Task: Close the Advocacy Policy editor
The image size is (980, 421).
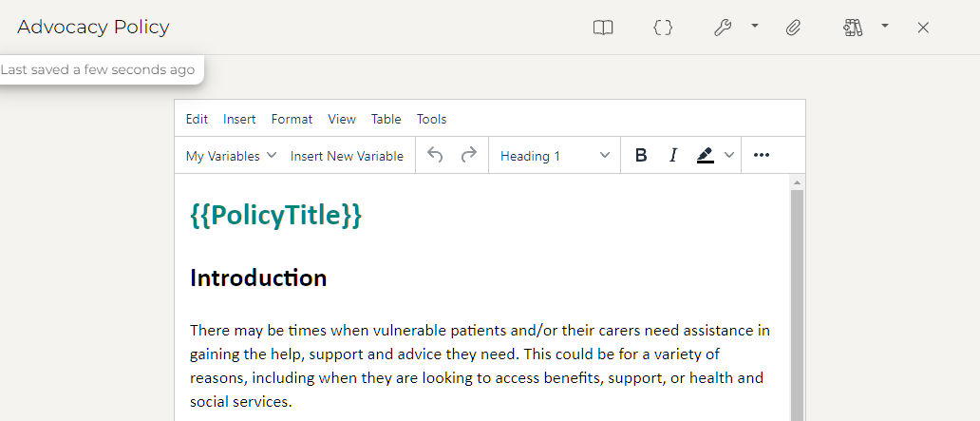Action: (x=923, y=28)
